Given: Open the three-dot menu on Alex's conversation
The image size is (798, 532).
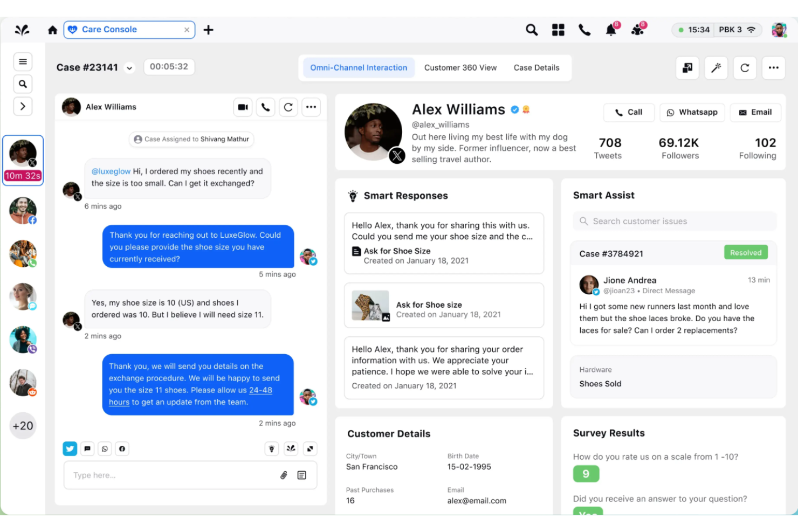Looking at the screenshot, I should click(x=311, y=107).
